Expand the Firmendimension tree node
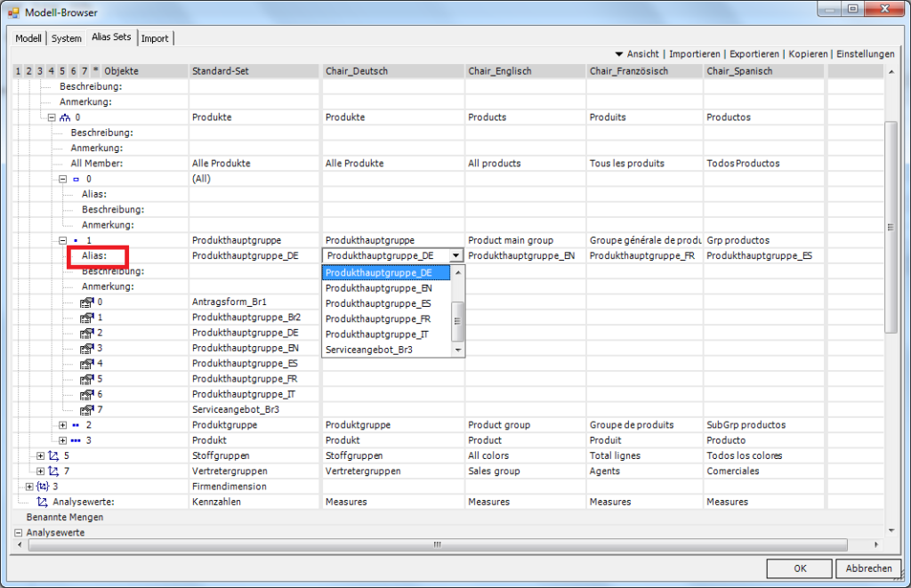This screenshot has width=911, height=588. [28, 486]
